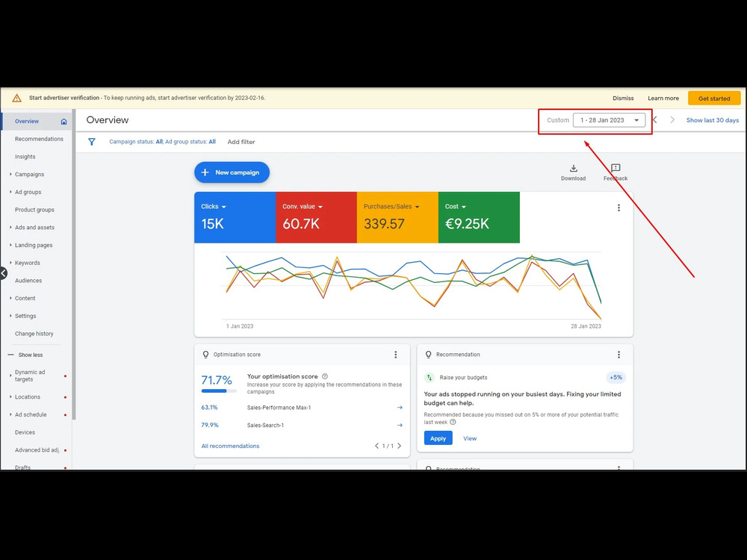
Task: Click the Download icon above the chart
Action: coord(573,168)
